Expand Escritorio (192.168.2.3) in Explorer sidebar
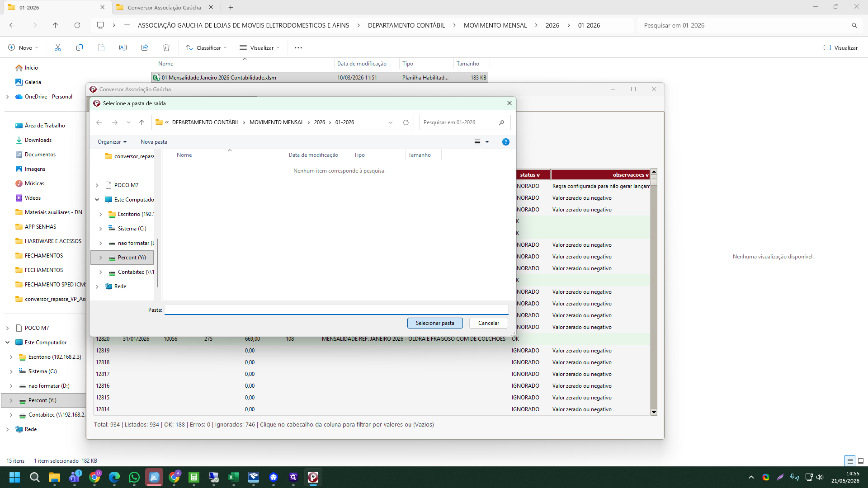The height and width of the screenshot is (488, 868). coord(11,357)
